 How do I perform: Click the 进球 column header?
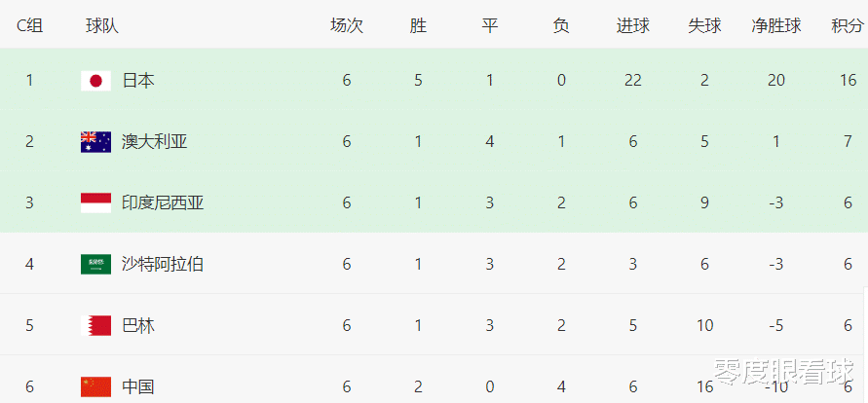click(x=632, y=25)
